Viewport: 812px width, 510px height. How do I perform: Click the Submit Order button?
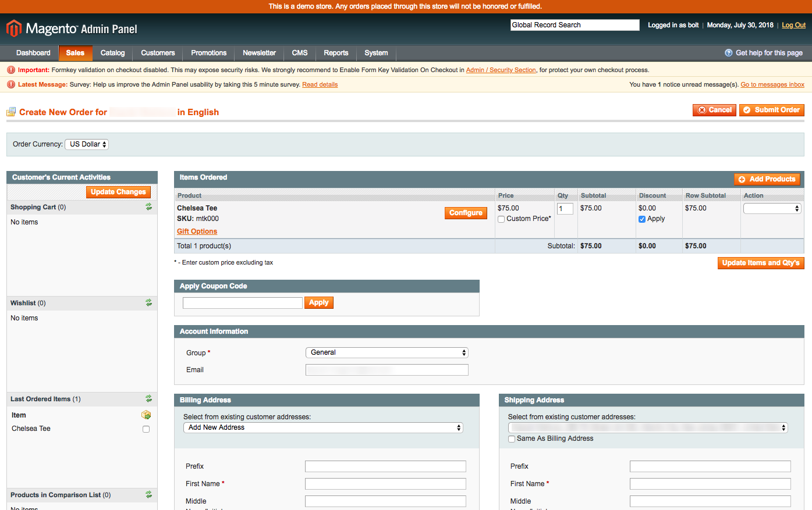coord(771,110)
